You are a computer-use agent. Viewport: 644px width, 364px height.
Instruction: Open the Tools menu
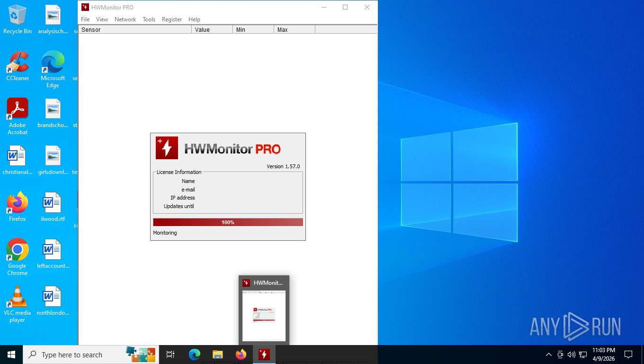(x=149, y=19)
